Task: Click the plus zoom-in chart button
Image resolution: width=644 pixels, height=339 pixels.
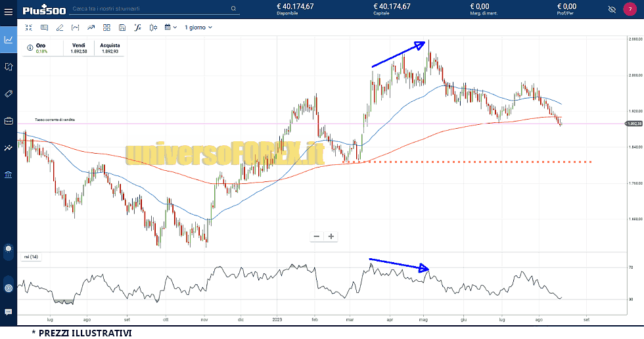Action: (331, 236)
